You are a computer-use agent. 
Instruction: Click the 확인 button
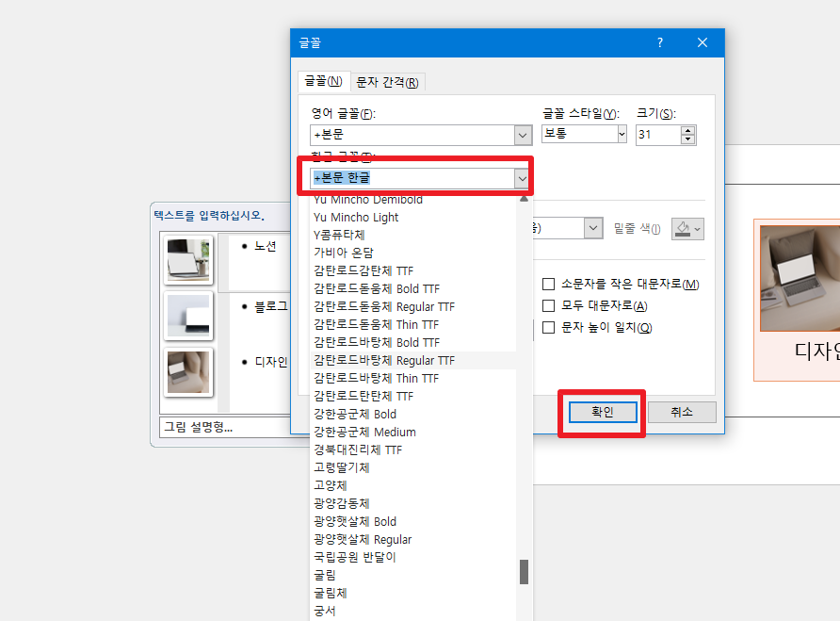click(x=601, y=412)
